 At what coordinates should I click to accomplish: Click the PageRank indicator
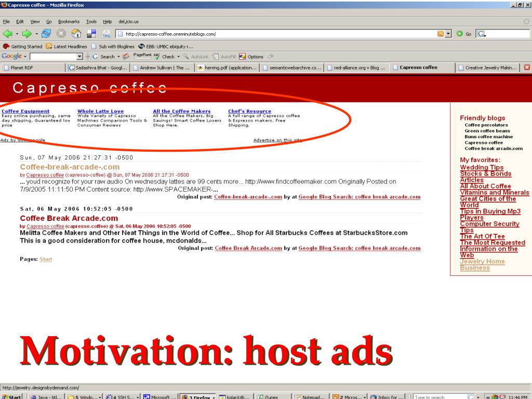click(142, 55)
